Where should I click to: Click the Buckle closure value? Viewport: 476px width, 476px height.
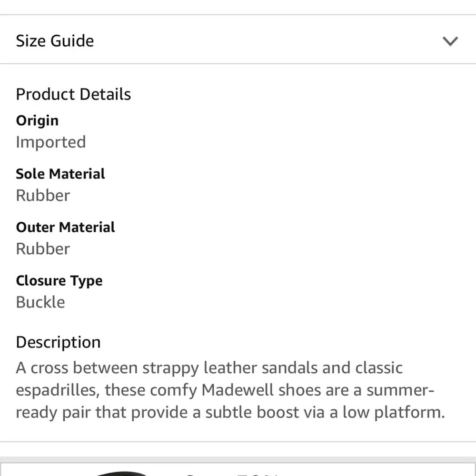[x=40, y=302]
